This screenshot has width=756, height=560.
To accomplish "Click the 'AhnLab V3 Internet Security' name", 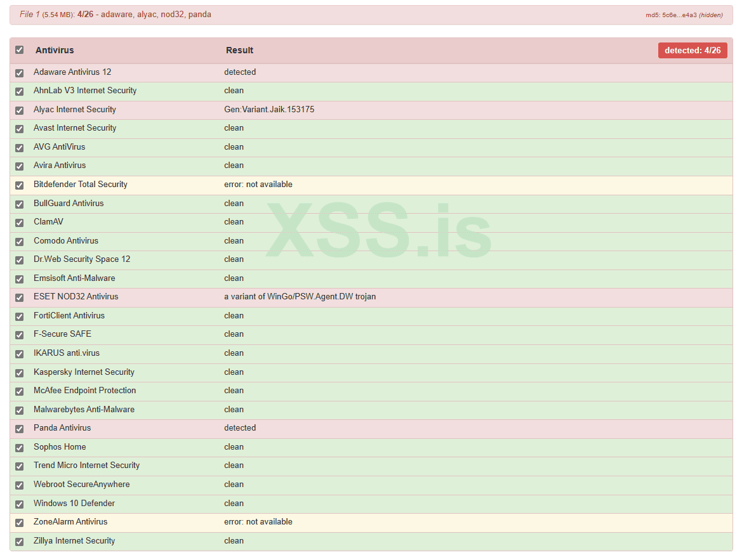I will click(x=85, y=91).
